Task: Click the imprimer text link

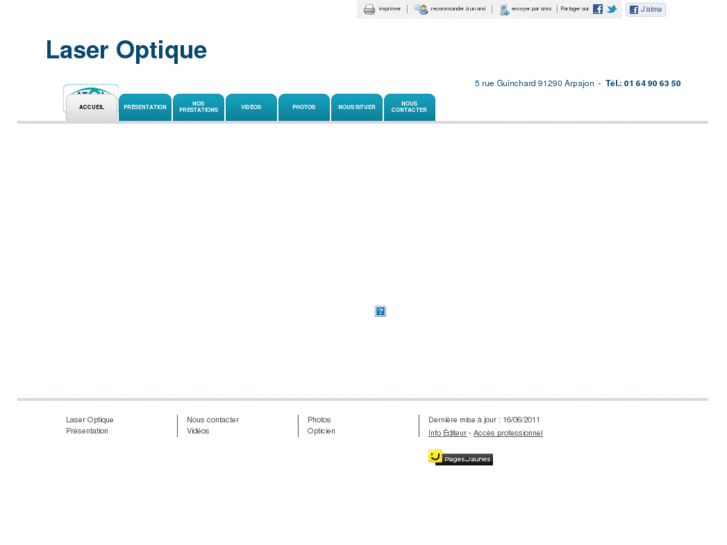Action: click(389, 9)
